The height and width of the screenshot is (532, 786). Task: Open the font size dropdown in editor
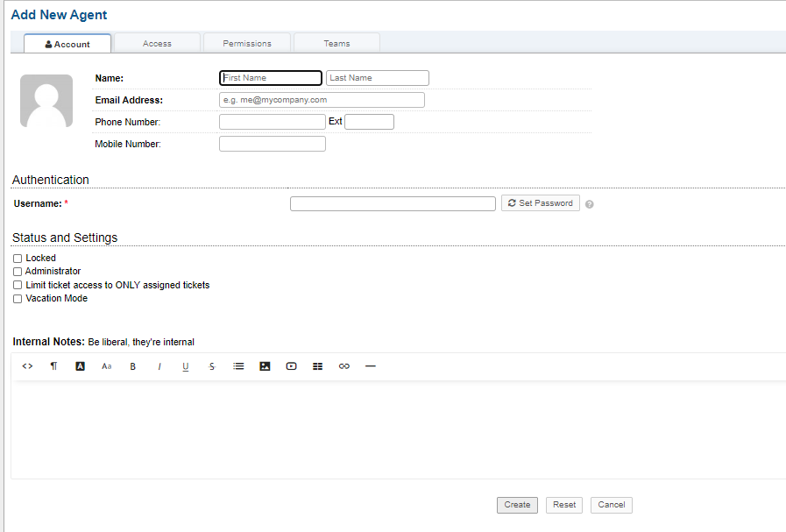[x=107, y=366]
